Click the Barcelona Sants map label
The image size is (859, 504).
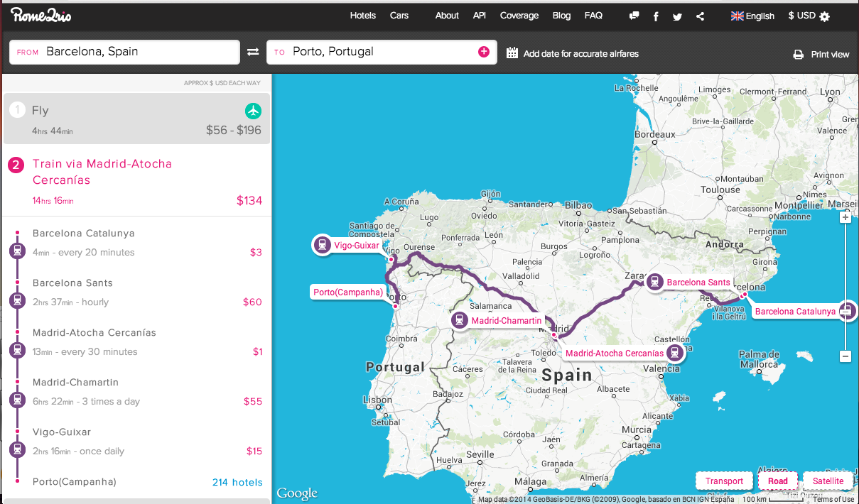(698, 283)
